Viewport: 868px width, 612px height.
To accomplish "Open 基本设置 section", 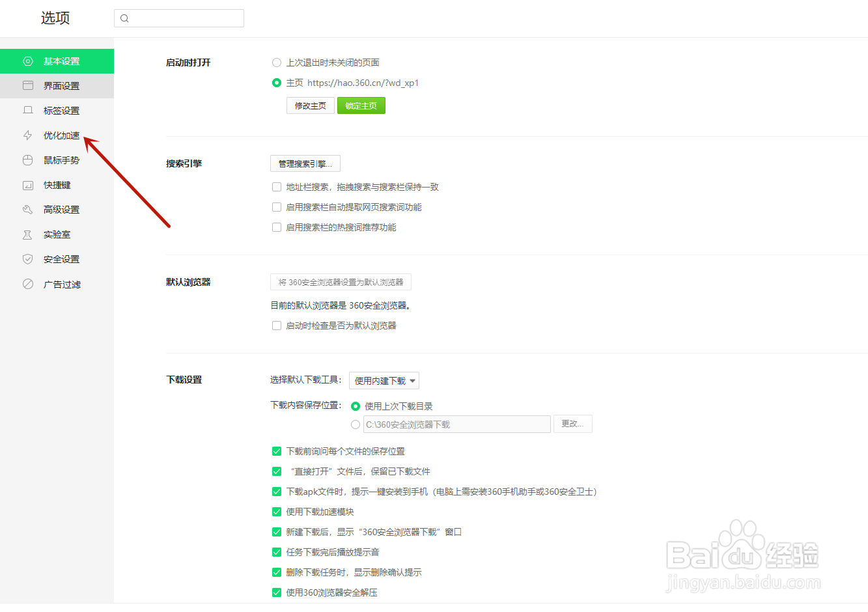I will pyautogui.click(x=57, y=61).
